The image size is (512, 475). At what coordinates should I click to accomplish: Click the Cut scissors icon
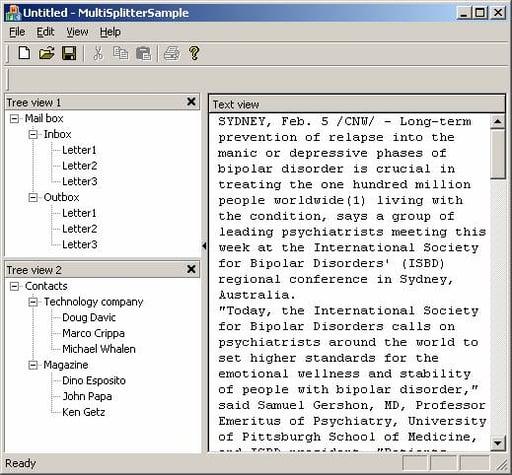(x=98, y=53)
